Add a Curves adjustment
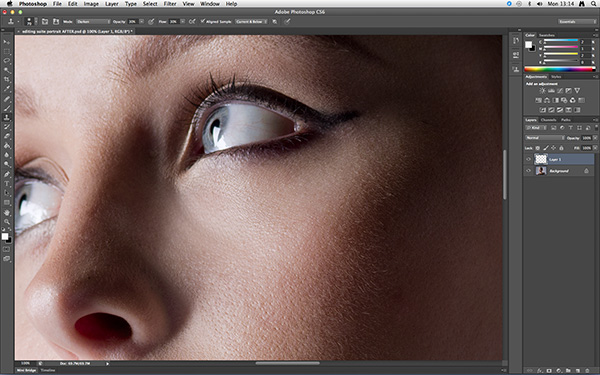The height and width of the screenshot is (375, 600). click(x=560, y=91)
